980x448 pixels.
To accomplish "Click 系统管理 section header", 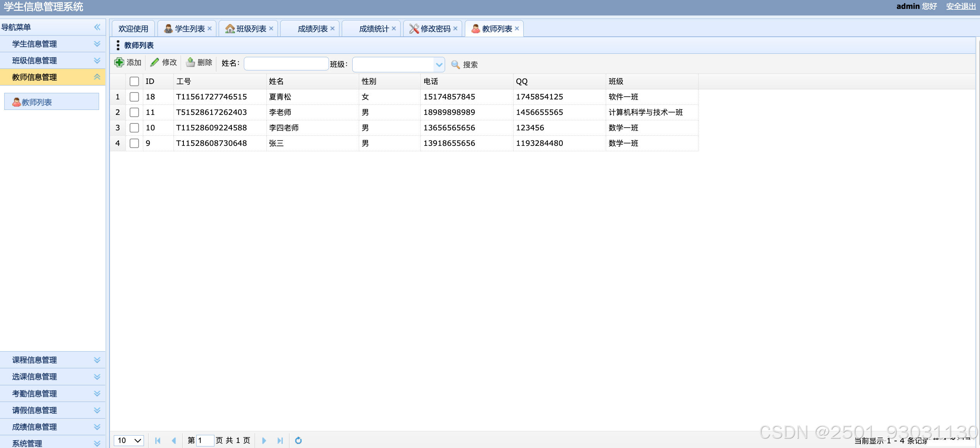I will (53, 442).
